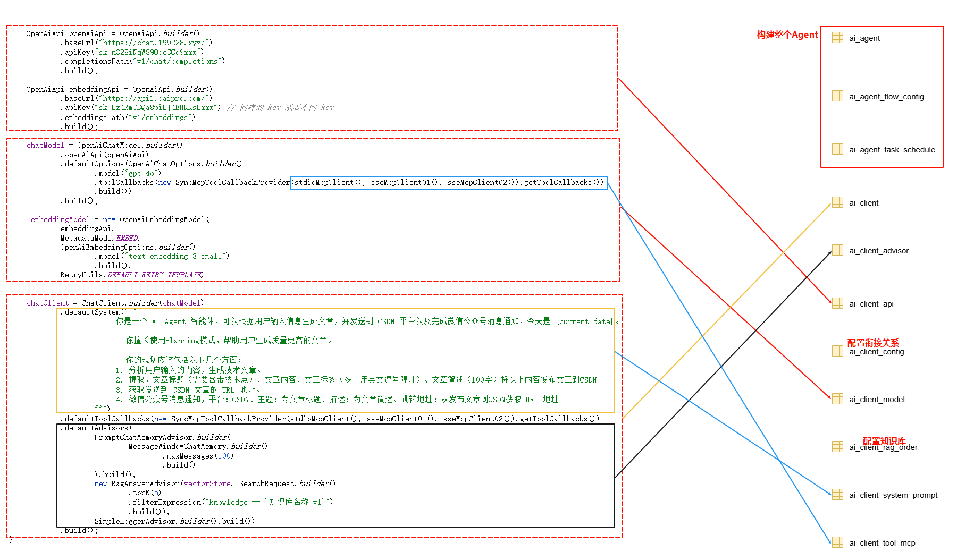
Task: Click the red 配置衔接关系 annotation
Action: click(x=872, y=343)
